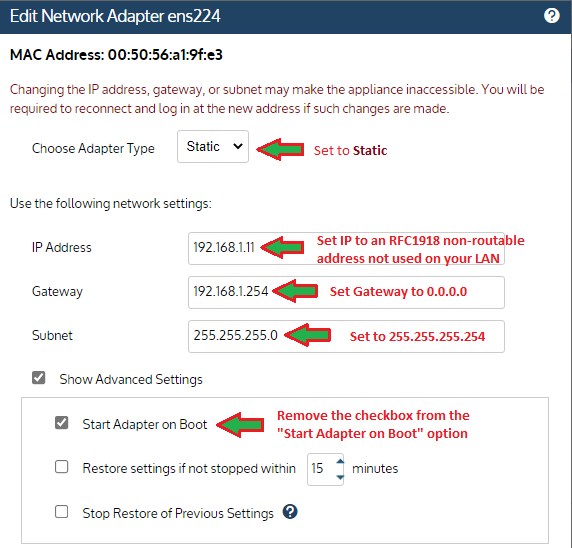Click the green arrow next to Static dropdown
The width and height of the screenshot is (572, 548).
click(x=280, y=149)
